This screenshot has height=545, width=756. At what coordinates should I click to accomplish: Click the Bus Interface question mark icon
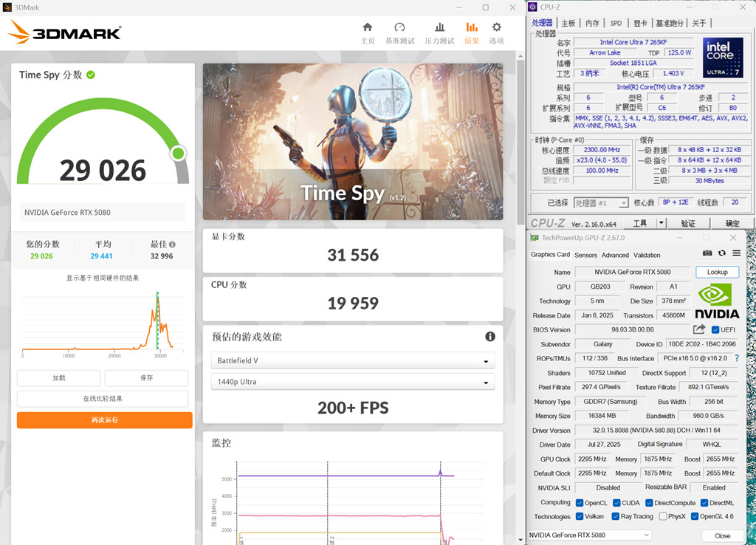[x=736, y=358]
